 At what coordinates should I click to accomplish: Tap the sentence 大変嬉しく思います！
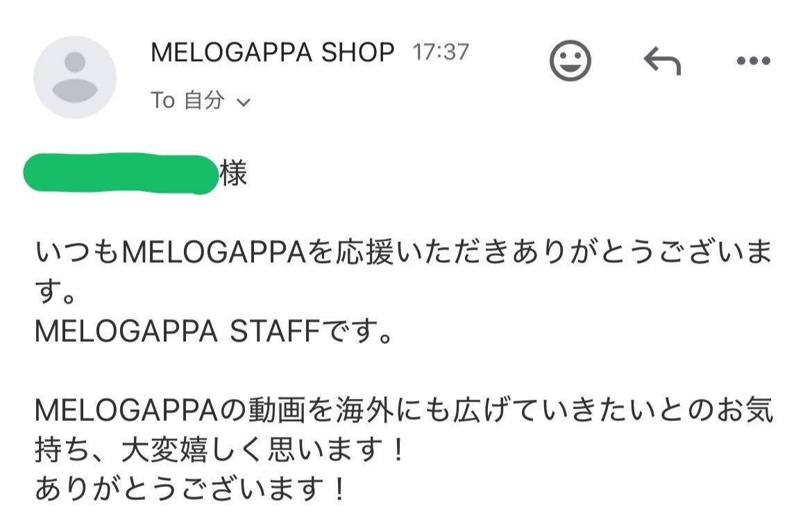tap(264, 449)
